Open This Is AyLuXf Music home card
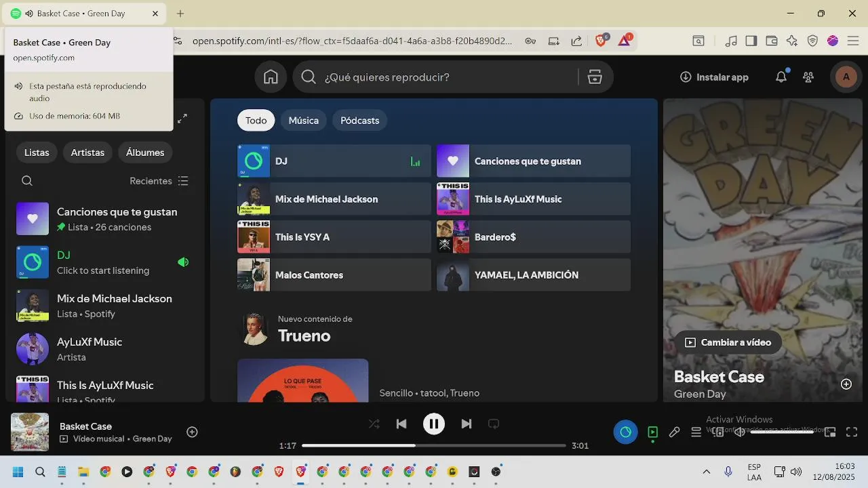This screenshot has width=868, height=488. point(534,199)
